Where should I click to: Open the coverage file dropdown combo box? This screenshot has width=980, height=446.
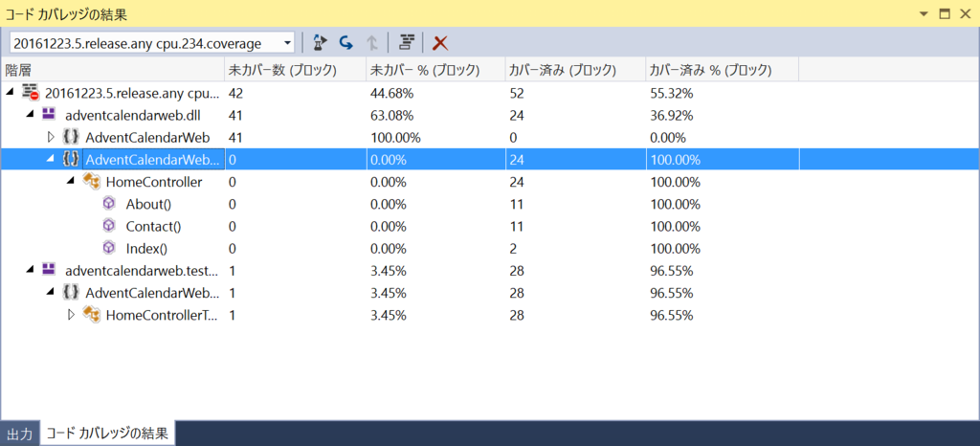coord(152,43)
